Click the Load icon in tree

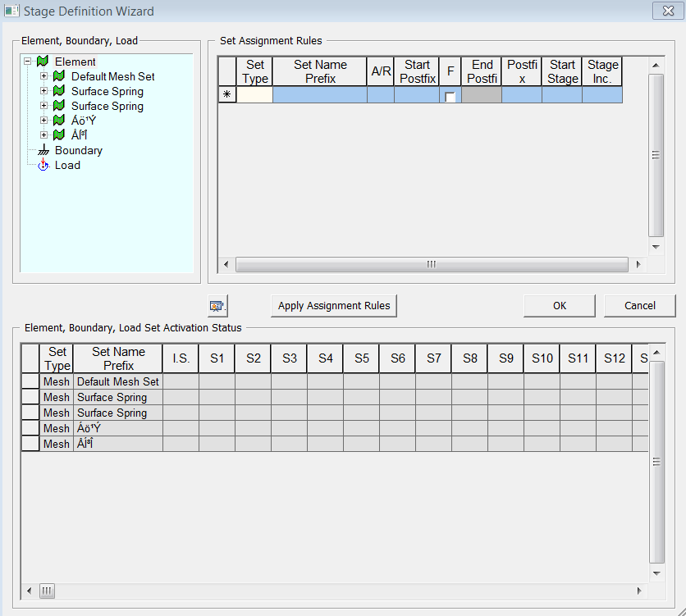tap(43, 165)
